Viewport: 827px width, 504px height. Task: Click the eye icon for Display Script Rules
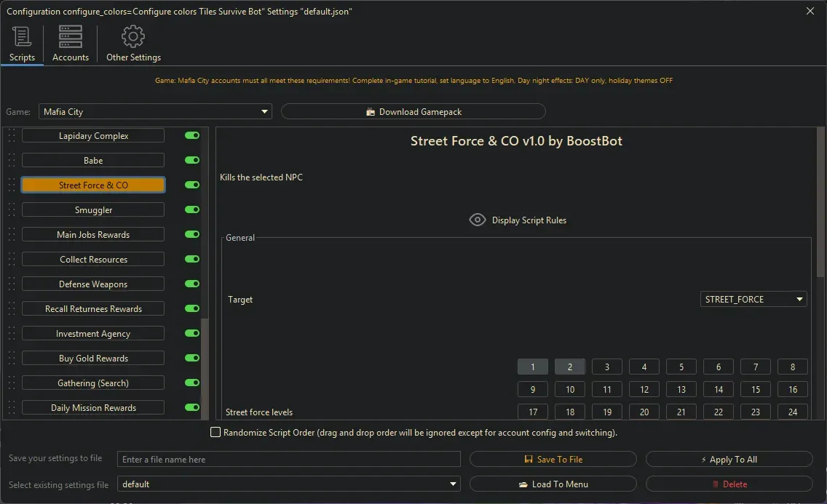tap(478, 220)
